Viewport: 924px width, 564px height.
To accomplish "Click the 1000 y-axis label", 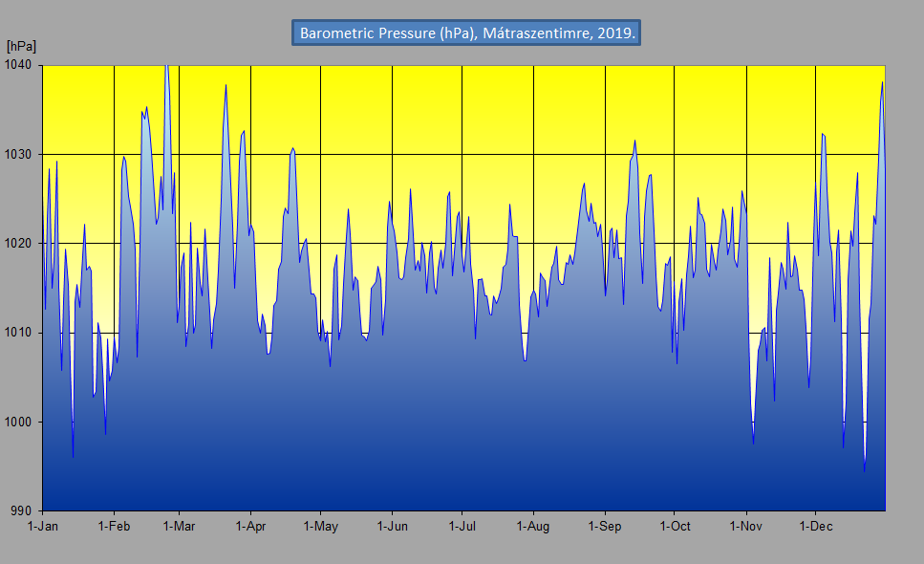I will click(19, 422).
